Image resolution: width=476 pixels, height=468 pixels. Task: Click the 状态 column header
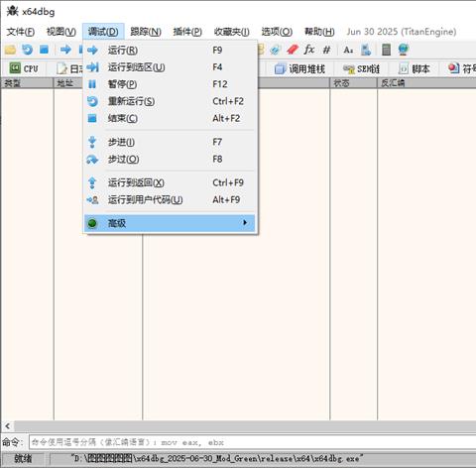pos(353,83)
